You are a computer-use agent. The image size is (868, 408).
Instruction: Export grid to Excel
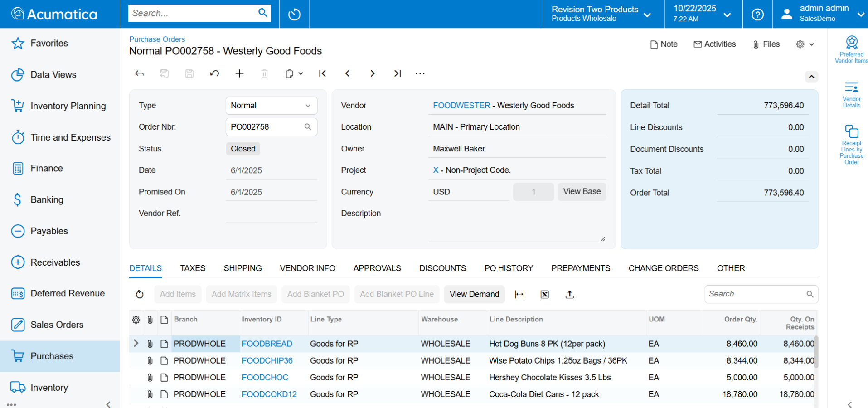pyautogui.click(x=545, y=295)
